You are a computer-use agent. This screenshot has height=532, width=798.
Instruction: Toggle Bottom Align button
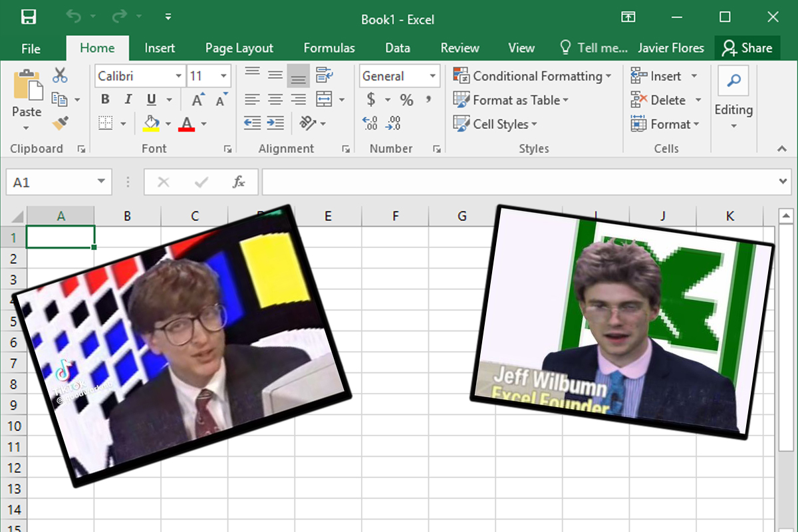299,76
